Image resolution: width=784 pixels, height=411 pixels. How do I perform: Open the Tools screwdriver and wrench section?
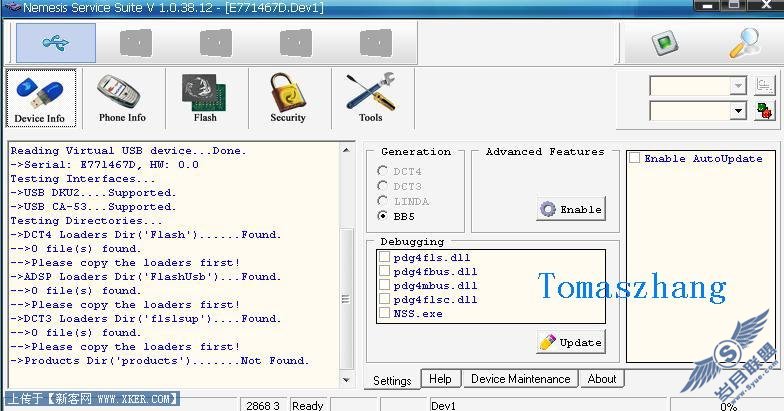pyautogui.click(x=370, y=98)
